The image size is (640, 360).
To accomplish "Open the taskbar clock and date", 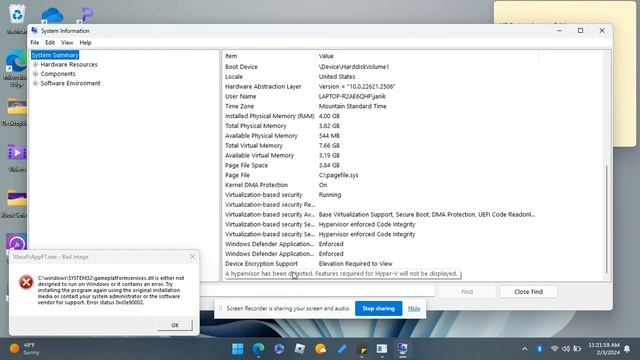I will (x=604, y=349).
